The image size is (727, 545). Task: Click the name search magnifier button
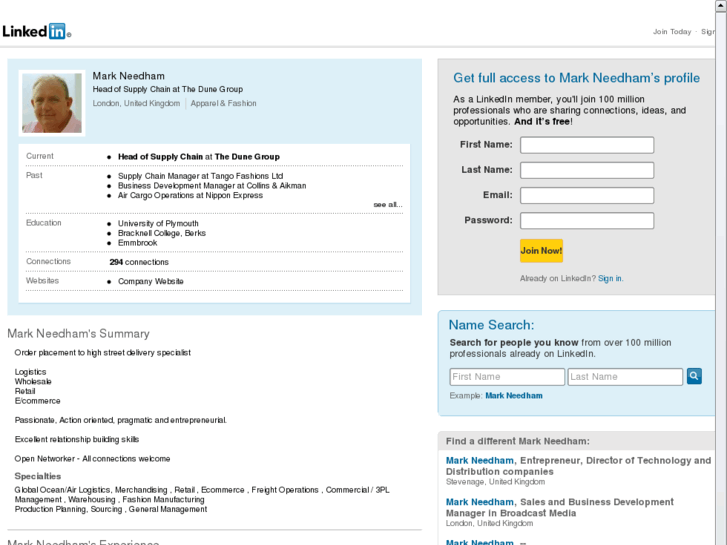click(x=694, y=376)
